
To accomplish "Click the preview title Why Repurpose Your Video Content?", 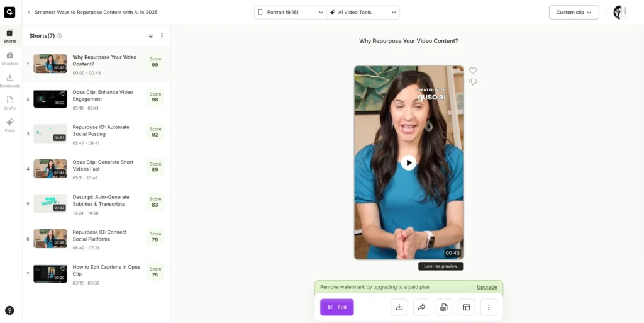I will [409, 41].
